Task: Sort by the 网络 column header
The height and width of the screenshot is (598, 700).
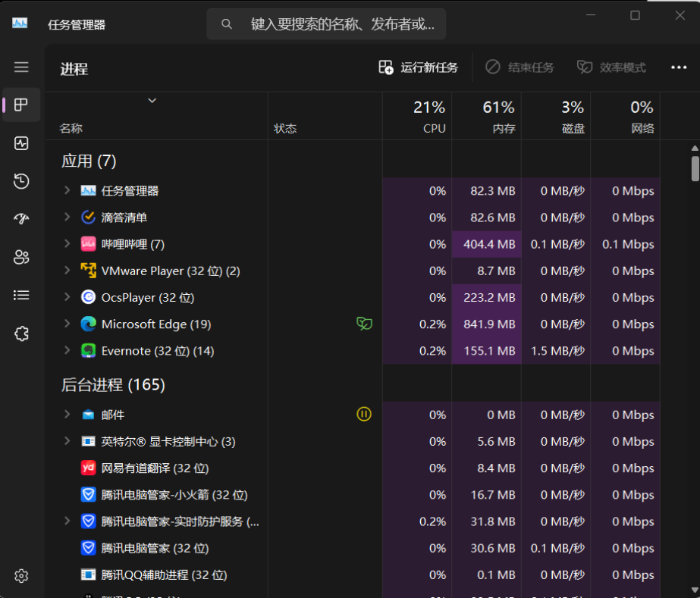Action: click(x=626, y=116)
